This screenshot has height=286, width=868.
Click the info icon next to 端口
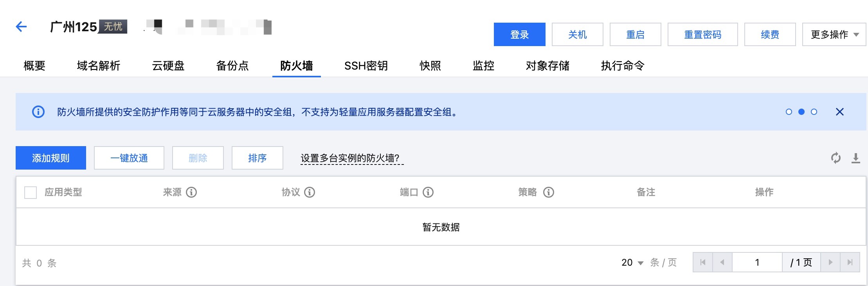point(428,192)
